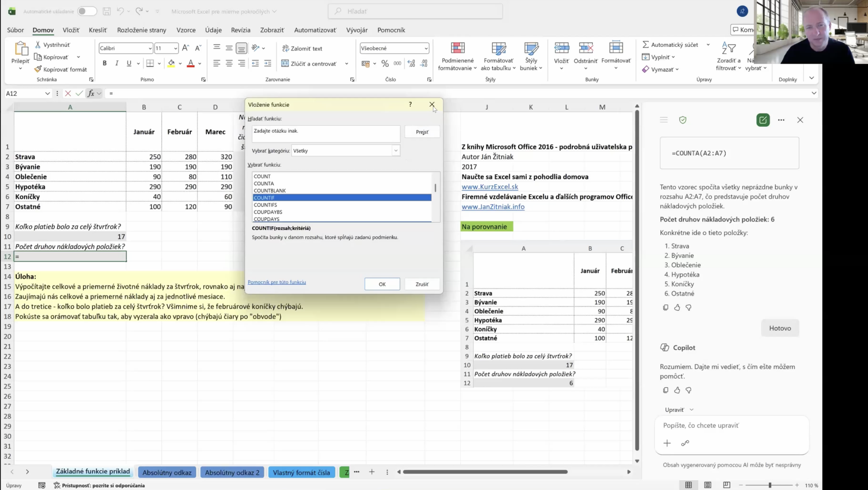Click the Insert Function fx icon
The height and width of the screenshot is (490, 868).
click(91, 93)
